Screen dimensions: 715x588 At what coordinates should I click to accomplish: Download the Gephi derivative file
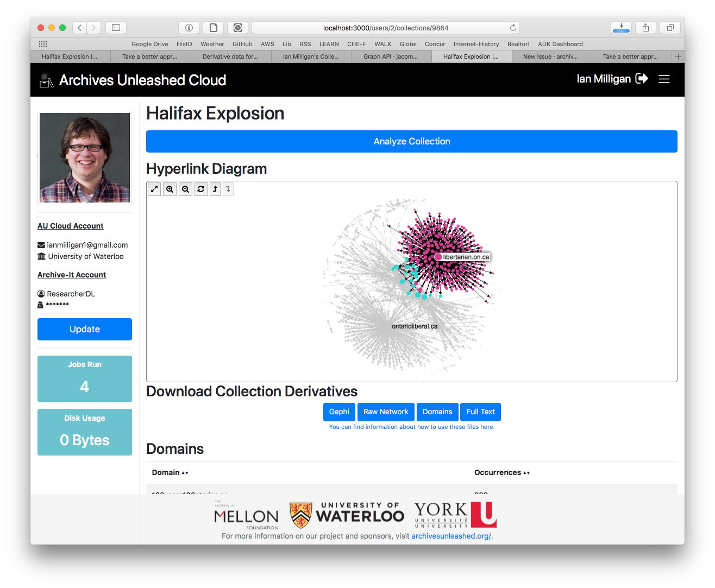[x=339, y=412]
